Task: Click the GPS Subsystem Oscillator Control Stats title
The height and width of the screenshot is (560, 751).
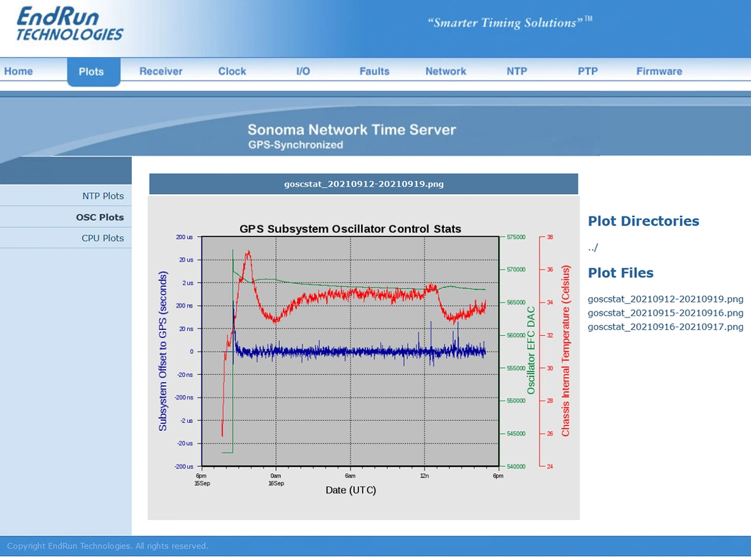Action: [x=350, y=229]
